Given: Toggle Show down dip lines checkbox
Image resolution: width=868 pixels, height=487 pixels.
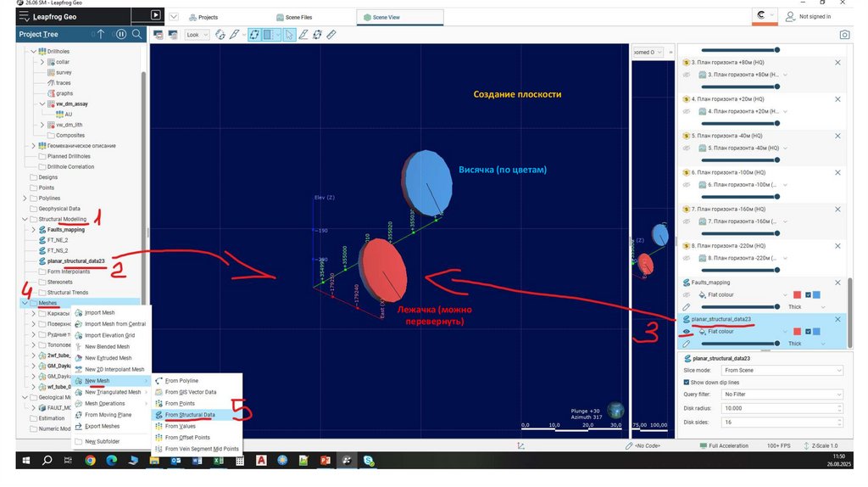Looking at the screenshot, I should (x=687, y=383).
